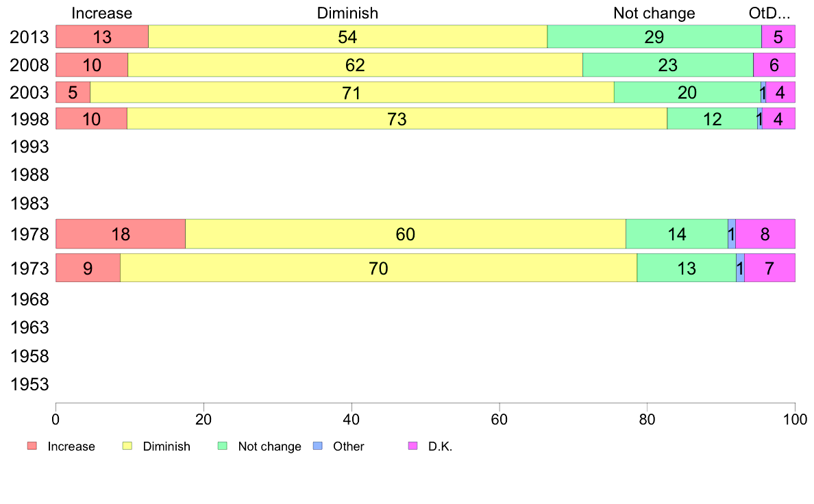Select the 2008 Not change segment showing 23
This screenshot has width=814, height=504.
(667, 65)
